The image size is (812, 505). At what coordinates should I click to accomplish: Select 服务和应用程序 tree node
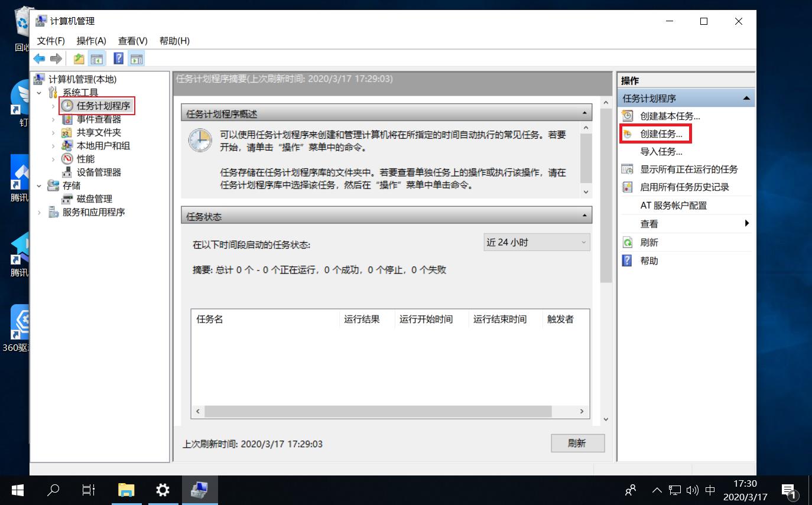(94, 212)
